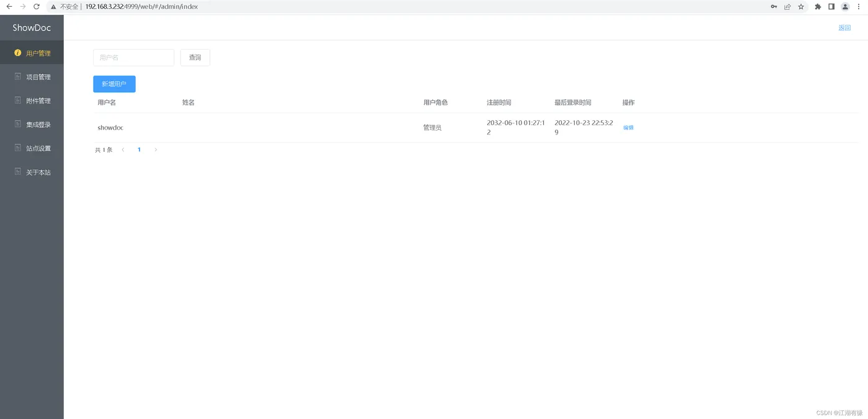The image size is (868, 419).
Task: Click the 附件管理 document icon
Action: (x=17, y=100)
